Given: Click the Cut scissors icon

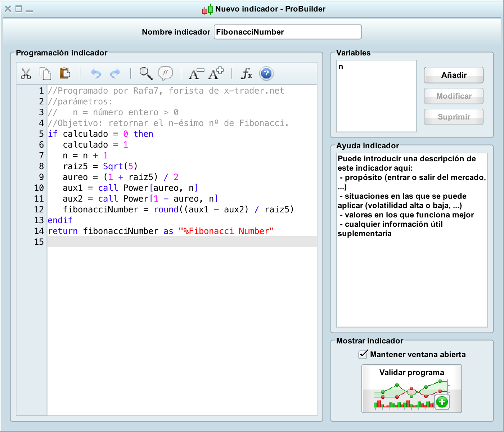Looking at the screenshot, I should (x=26, y=73).
